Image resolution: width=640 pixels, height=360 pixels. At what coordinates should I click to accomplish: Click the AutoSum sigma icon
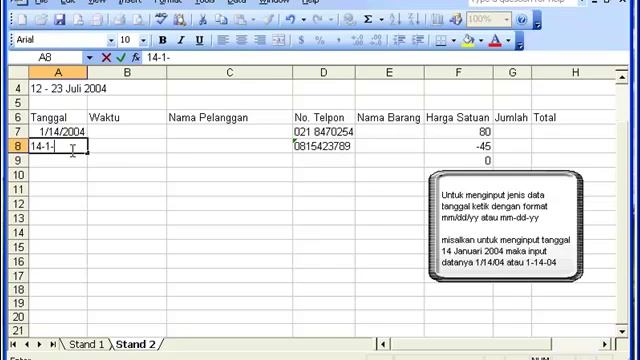pos(368,19)
